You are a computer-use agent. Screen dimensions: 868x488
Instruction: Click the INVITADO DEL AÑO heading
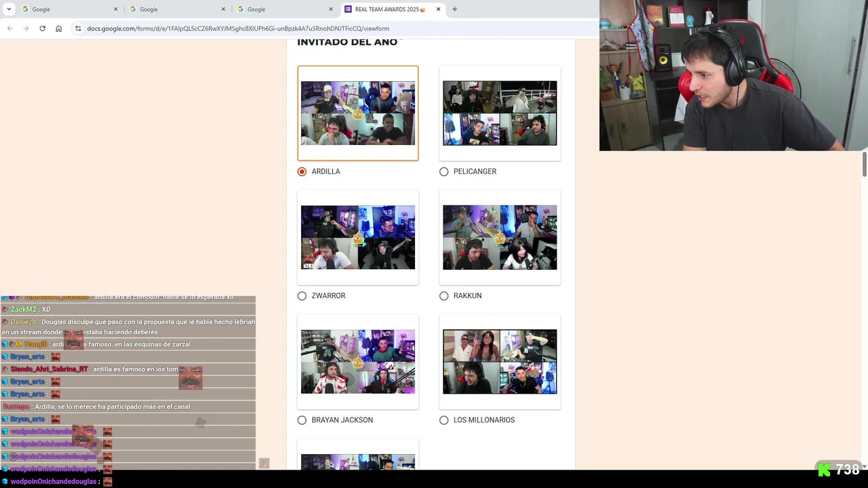coord(347,42)
